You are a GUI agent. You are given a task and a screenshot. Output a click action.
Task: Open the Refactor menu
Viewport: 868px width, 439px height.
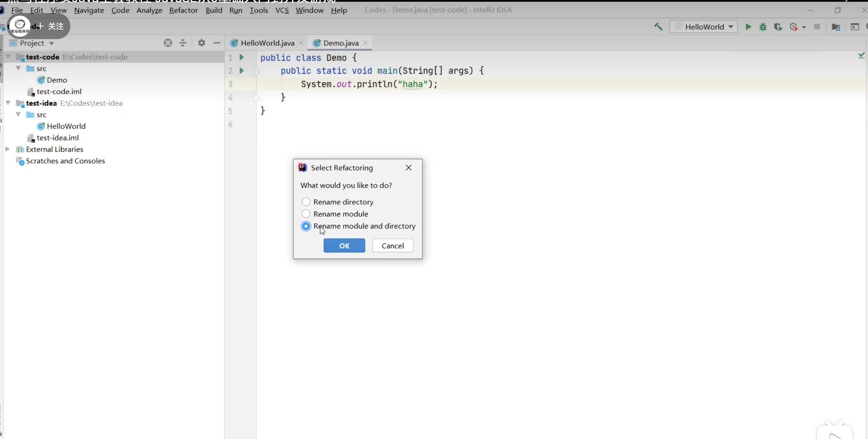coord(183,10)
